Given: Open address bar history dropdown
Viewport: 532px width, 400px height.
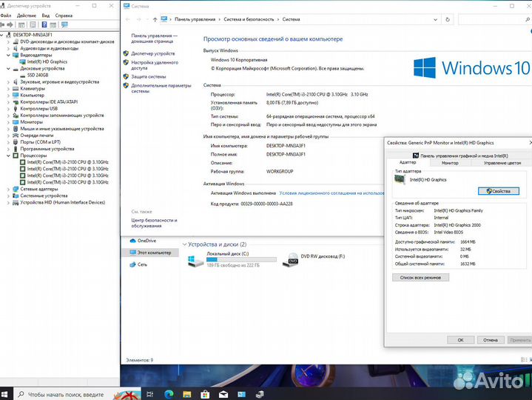Looking at the screenshot, I should pos(435,20).
